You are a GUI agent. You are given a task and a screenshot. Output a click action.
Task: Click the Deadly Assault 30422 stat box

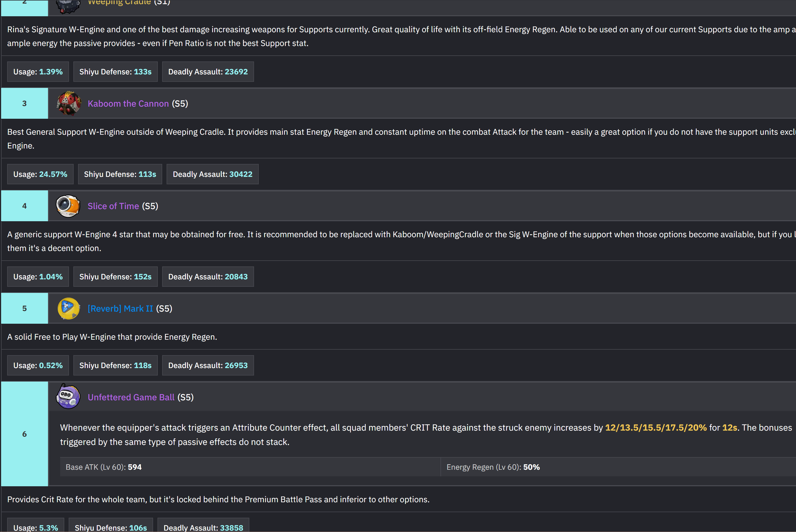(213, 174)
